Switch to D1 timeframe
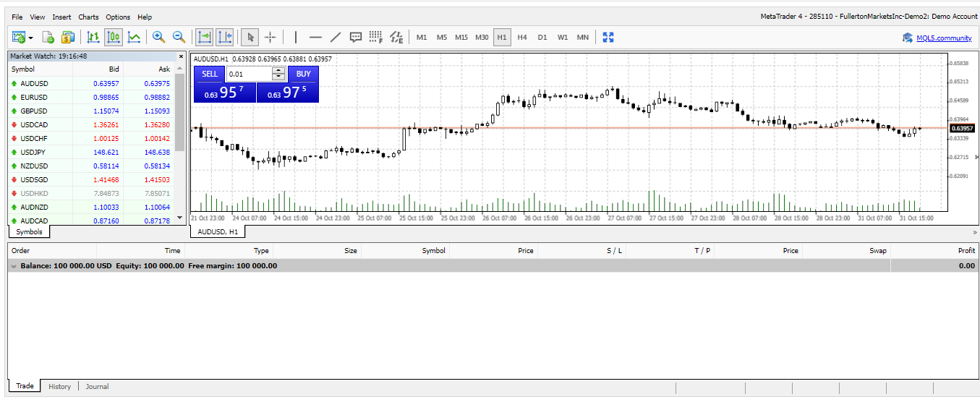 (542, 38)
